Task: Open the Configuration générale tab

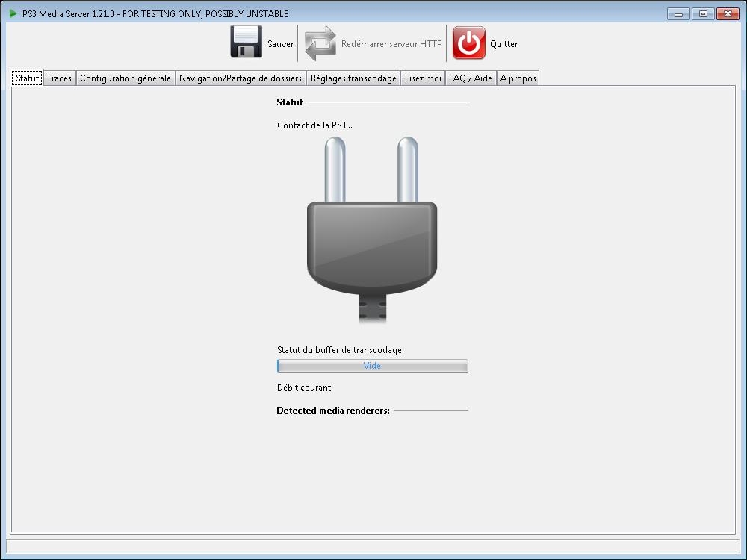Action: coord(125,78)
